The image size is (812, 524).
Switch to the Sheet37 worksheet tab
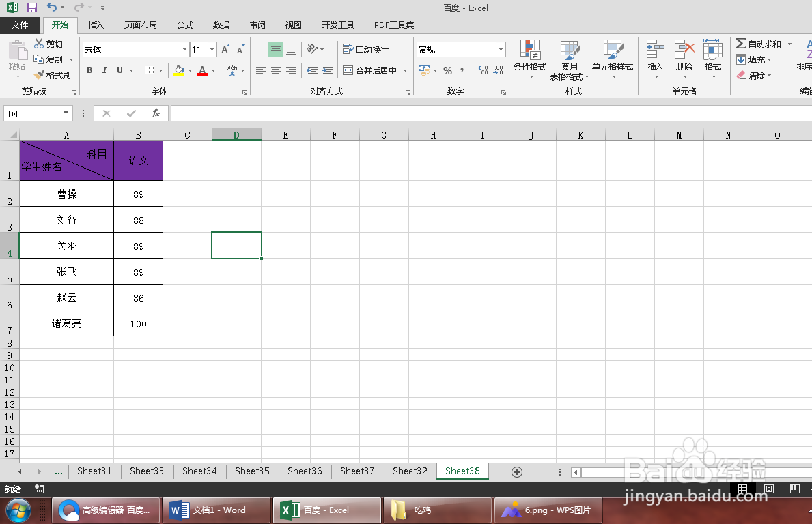[357, 471]
